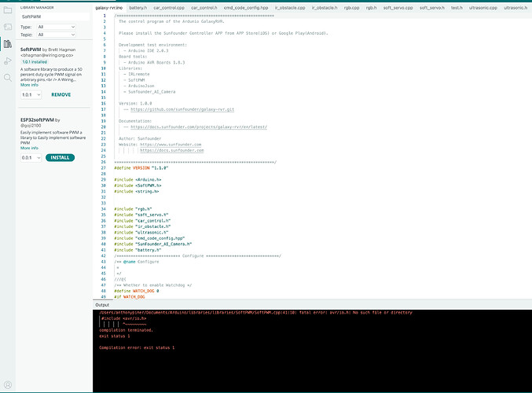
Task: Click the Output panel tab
Action: (102, 305)
